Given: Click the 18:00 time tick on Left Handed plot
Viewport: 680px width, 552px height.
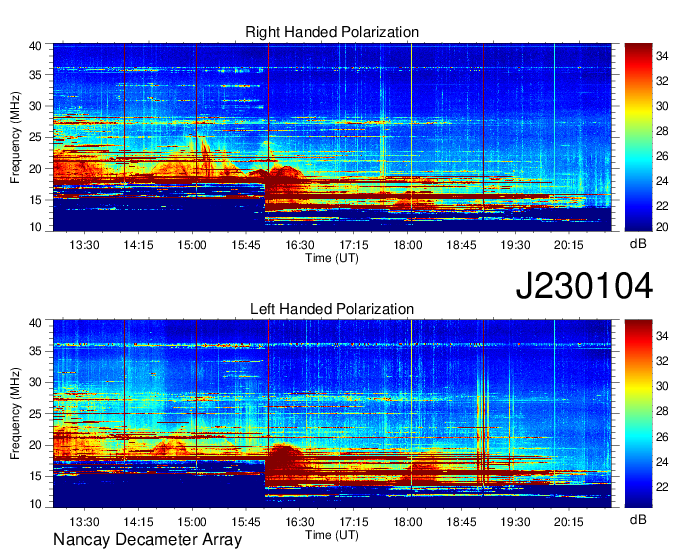Looking at the screenshot, I should click(408, 522).
